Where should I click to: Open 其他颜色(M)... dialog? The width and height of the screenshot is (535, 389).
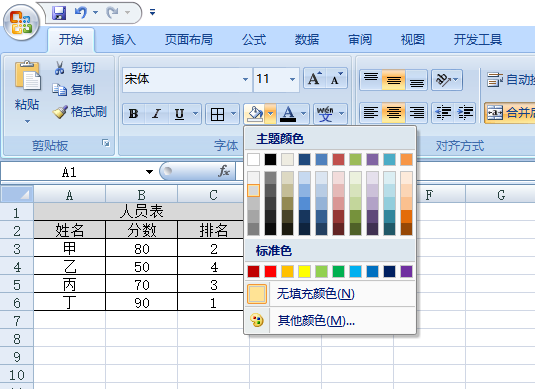click(330, 321)
